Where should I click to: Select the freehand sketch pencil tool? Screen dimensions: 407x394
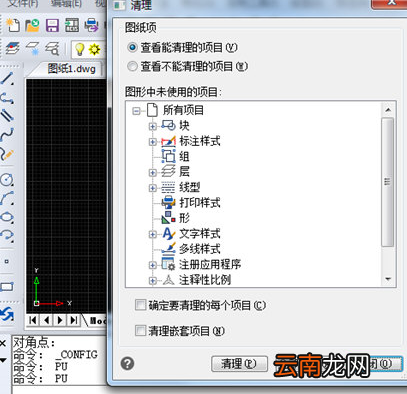(x=7, y=154)
